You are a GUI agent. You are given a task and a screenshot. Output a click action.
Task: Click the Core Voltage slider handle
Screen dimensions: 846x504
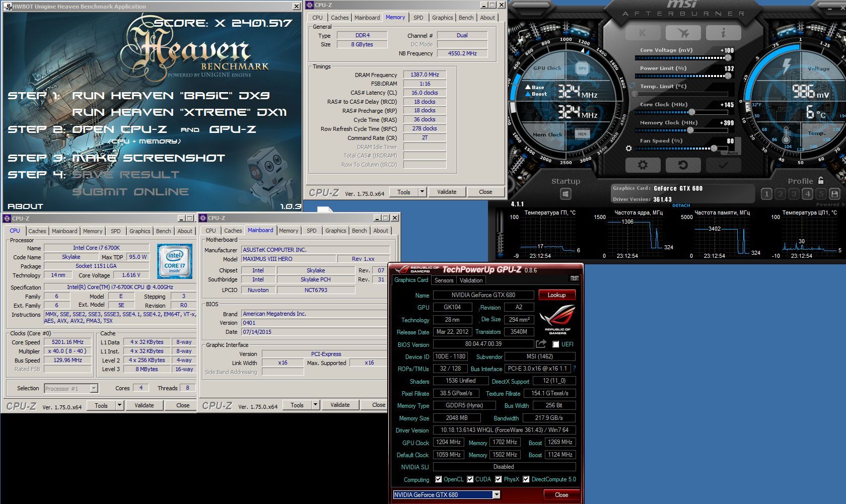pyautogui.click(x=728, y=58)
